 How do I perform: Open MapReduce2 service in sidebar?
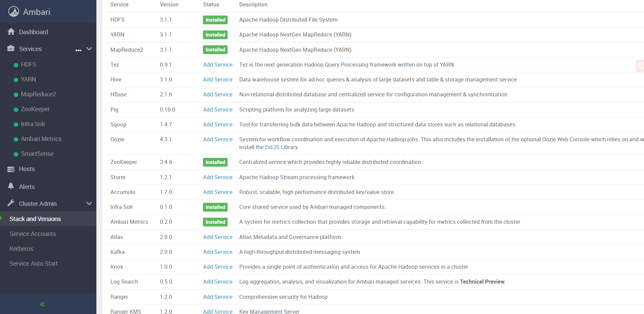(x=39, y=94)
